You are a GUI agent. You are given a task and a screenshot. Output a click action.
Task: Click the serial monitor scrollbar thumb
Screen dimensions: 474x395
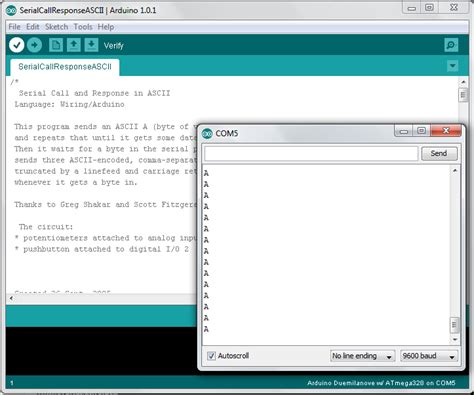click(x=454, y=325)
